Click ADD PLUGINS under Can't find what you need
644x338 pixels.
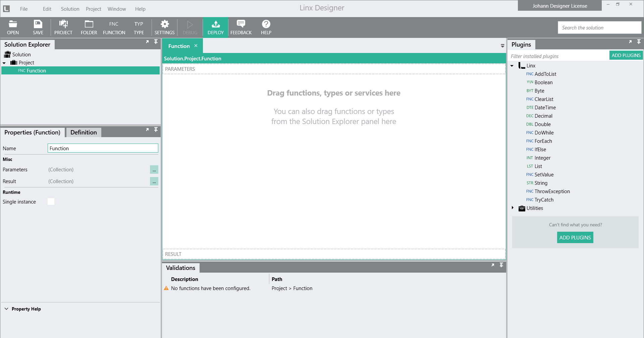[575, 237]
